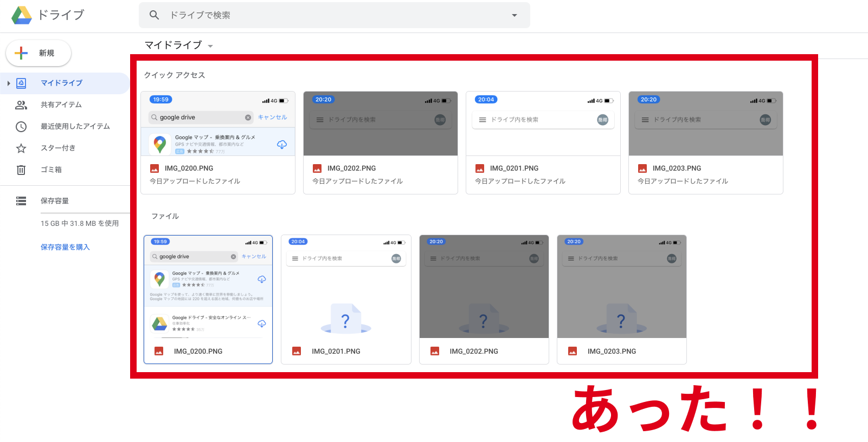Select 共有アイテム in the sidebar

pyautogui.click(x=61, y=105)
